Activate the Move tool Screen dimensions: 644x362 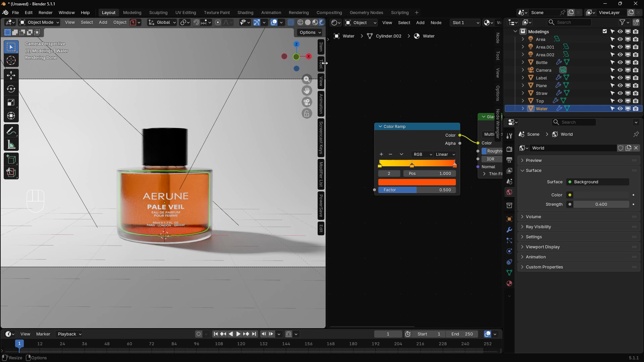(11, 75)
